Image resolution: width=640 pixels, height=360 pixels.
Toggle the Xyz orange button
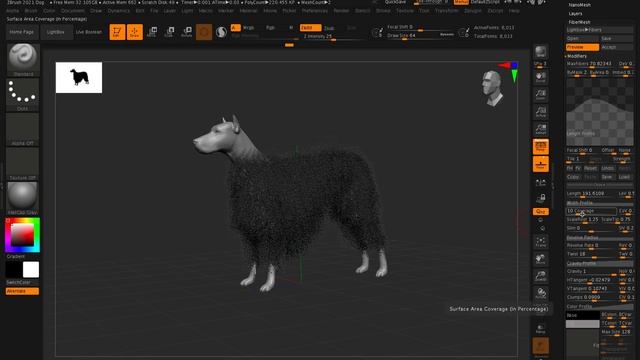[540, 211]
